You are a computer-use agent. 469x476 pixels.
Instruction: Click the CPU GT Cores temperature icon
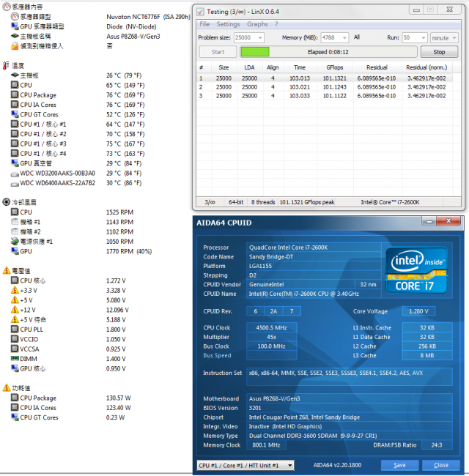[15, 114]
